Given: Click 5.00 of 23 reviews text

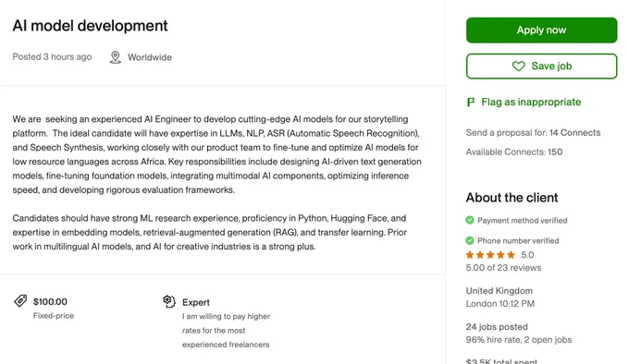Looking at the screenshot, I should pyautogui.click(x=503, y=268).
